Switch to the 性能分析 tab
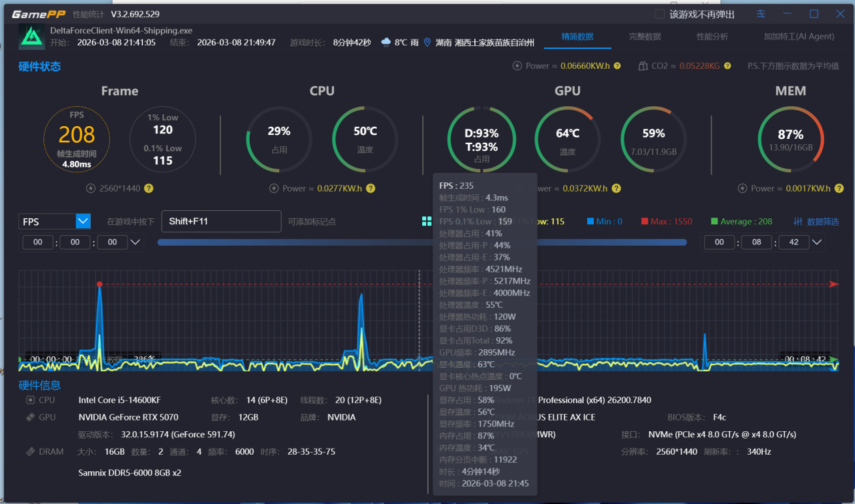This screenshot has height=504, width=855. (x=712, y=37)
